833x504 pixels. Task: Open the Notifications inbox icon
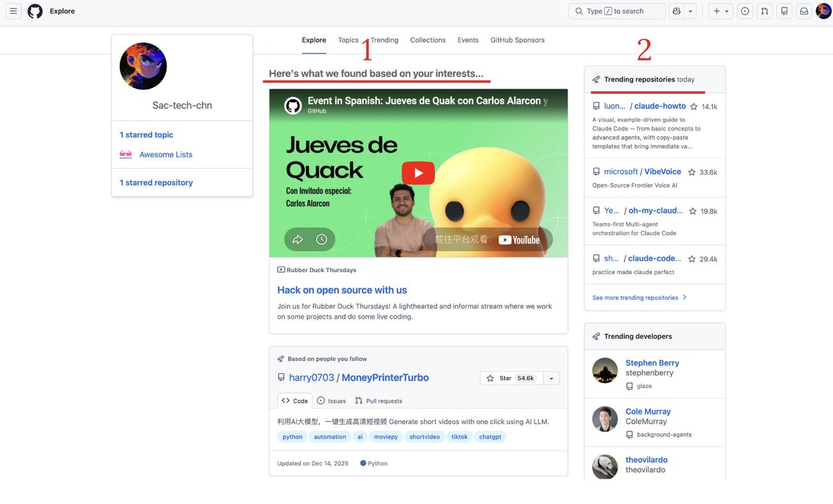(804, 11)
